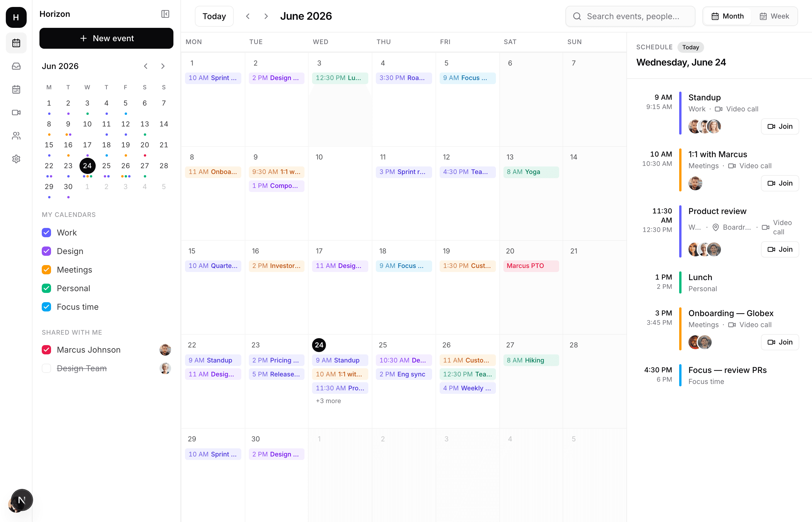Click the attendee avatar on 1:1 with Marcus
Image resolution: width=812 pixels, height=522 pixels.
695,183
